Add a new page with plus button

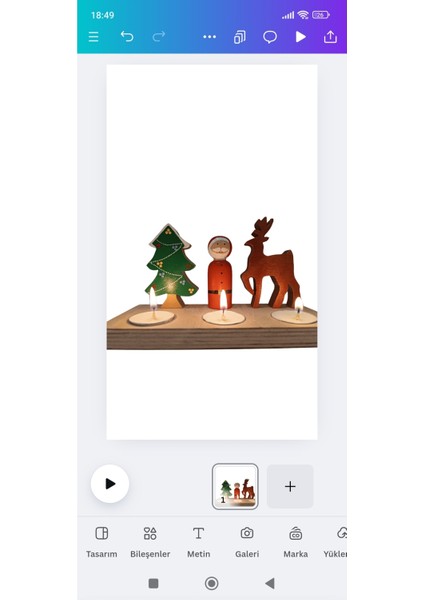pyautogui.click(x=290, y=486)
